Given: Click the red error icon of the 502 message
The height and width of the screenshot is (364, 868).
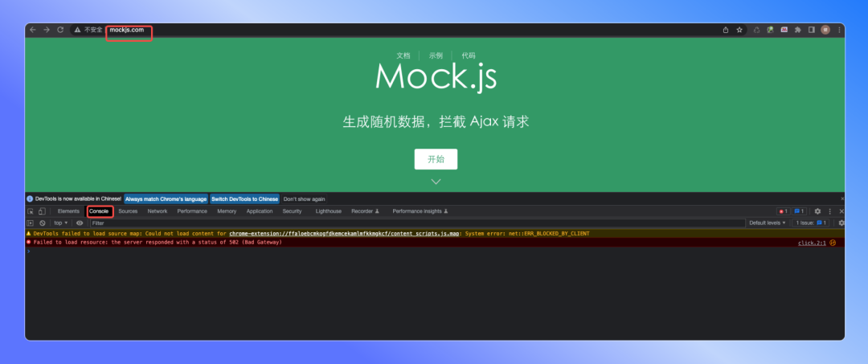Looking at the screenshot, I should (x=29, y=242).
